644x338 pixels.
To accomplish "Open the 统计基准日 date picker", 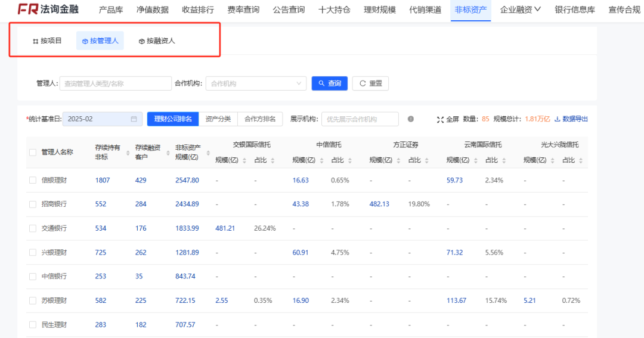I will [x=103, y=119].
